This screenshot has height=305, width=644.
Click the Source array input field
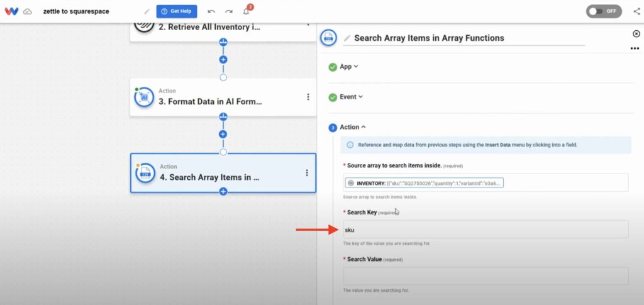tap(486, 182)
